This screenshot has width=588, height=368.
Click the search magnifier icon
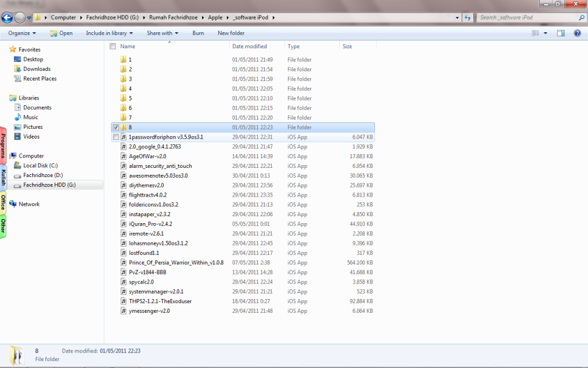click(x=582, y=17)
